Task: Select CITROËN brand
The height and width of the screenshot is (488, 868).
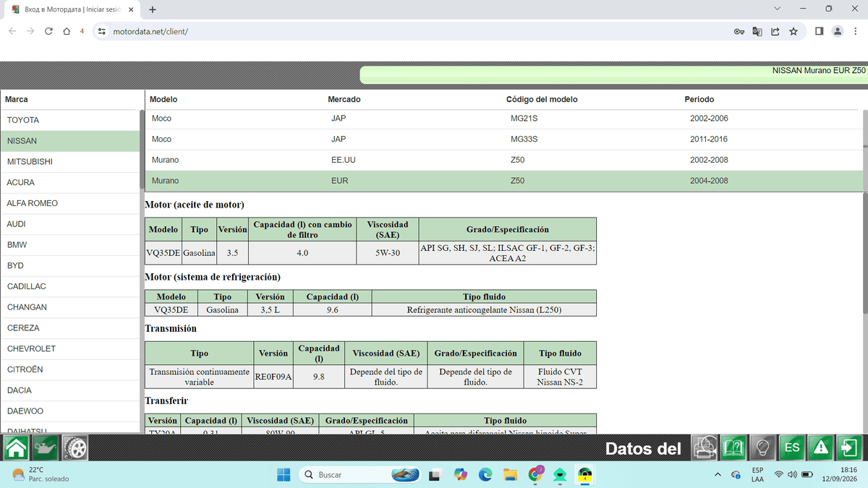Action: [69, 369]
